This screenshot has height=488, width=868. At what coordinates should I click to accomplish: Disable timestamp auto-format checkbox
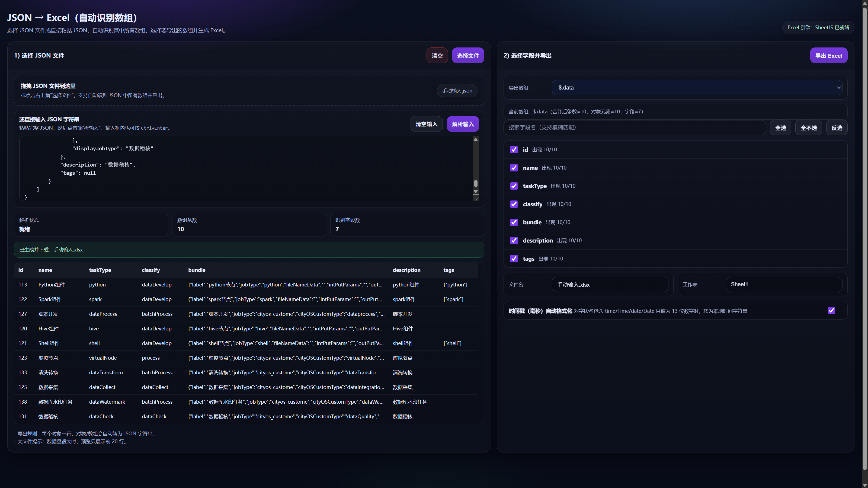pos(831,310)
